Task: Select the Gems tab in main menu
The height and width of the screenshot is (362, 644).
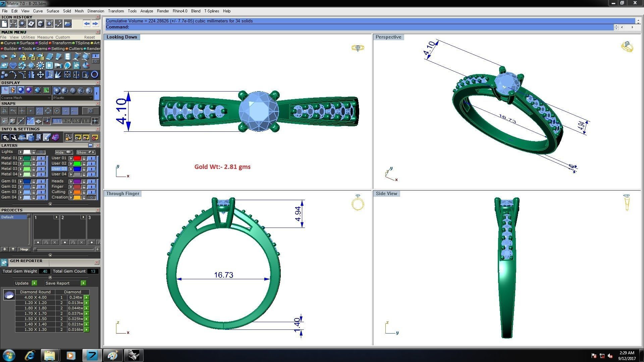Action: (41, 49)
